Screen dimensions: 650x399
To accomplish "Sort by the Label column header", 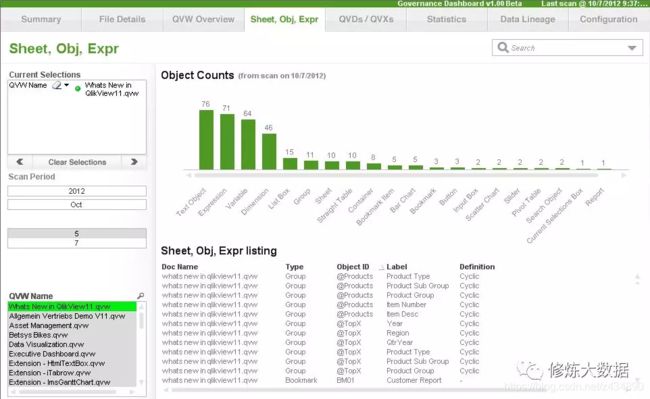I will (x=397, y=267).
